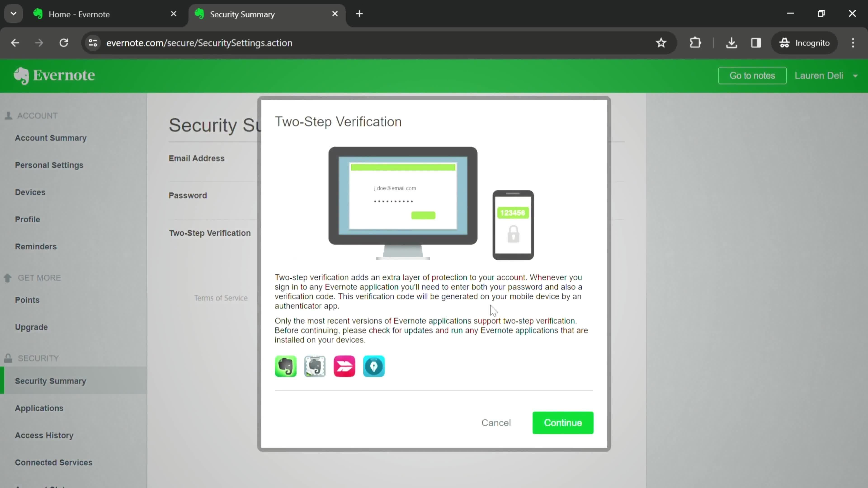This screenshot has height=488, width=868.
Task: Open Account Summary settings page
Action: coord(51,138)
